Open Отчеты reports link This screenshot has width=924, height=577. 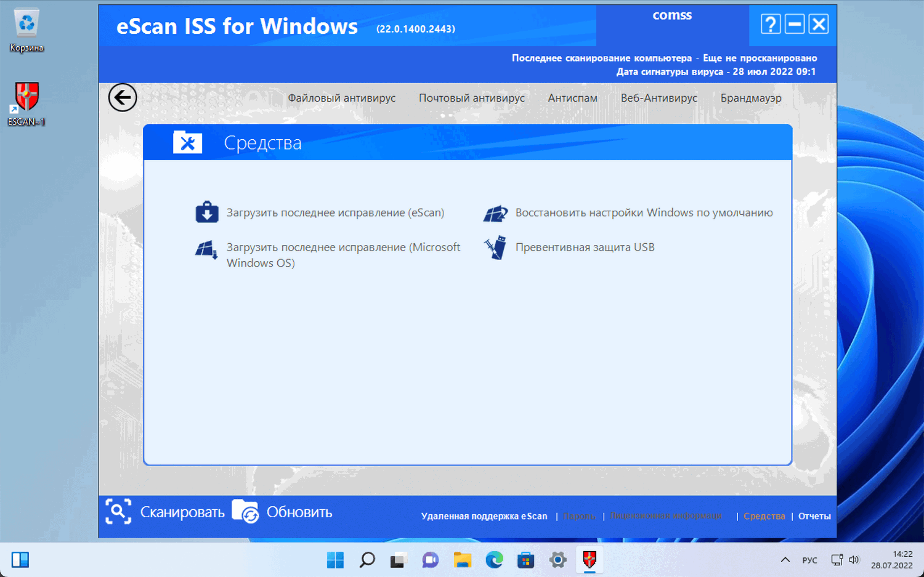(x=814, y=516)
